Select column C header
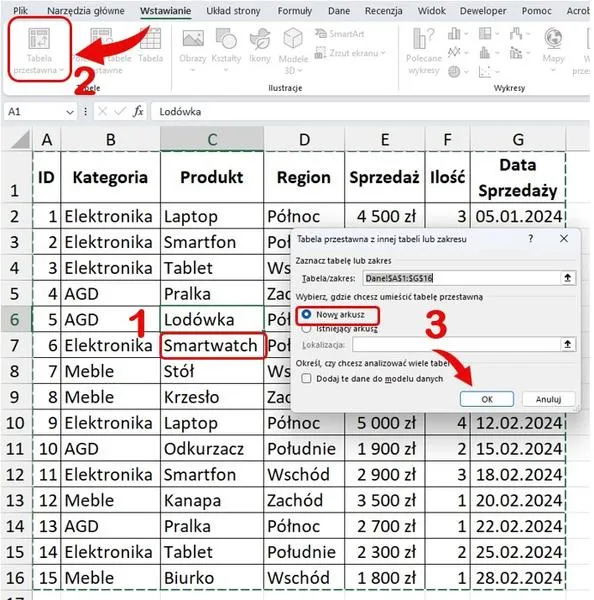Viewport: 594px width, 600px height. (212, 139)
